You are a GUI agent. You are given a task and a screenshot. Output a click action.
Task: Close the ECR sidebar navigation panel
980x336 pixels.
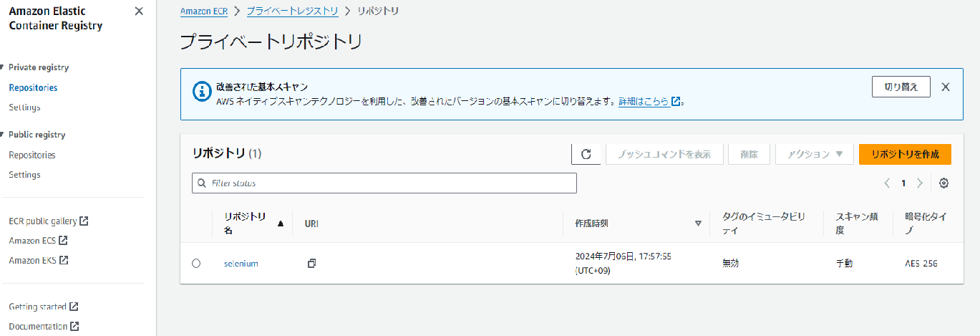(139, 11)
